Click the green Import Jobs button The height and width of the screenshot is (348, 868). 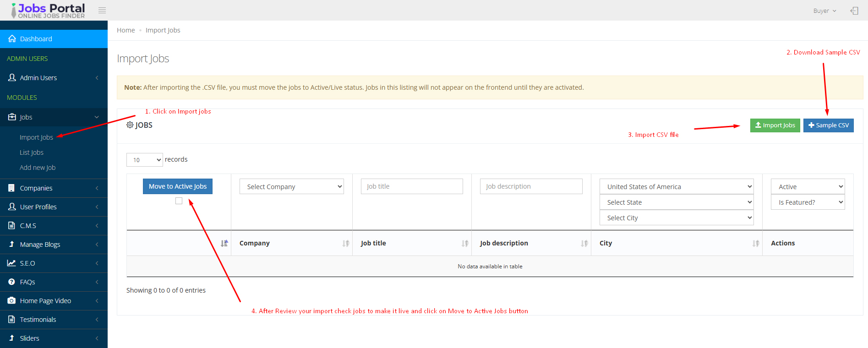[775, 125]
